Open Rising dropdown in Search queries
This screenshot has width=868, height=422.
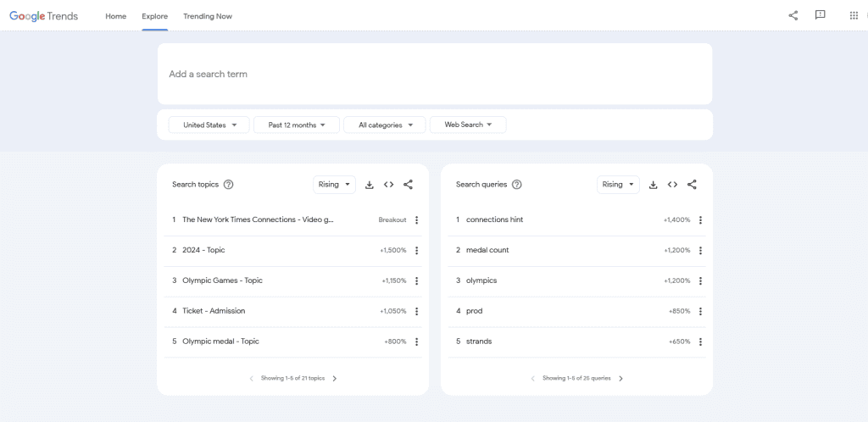coord(618,185)
